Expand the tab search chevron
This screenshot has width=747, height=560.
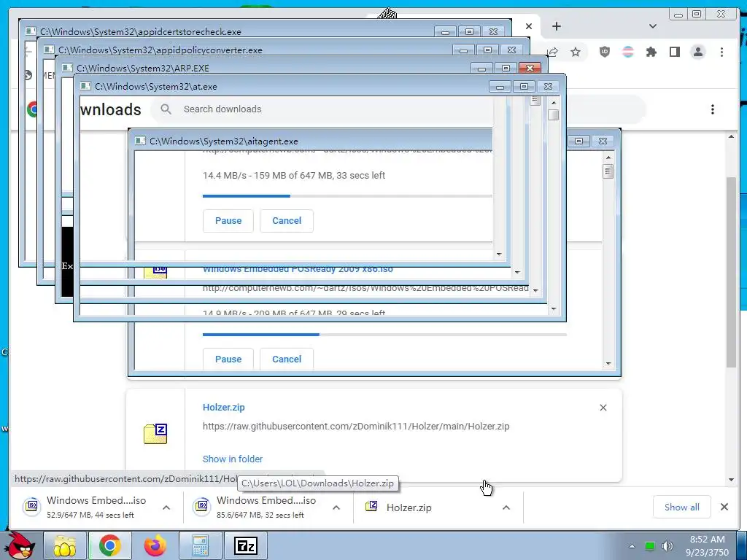(653, 26)
